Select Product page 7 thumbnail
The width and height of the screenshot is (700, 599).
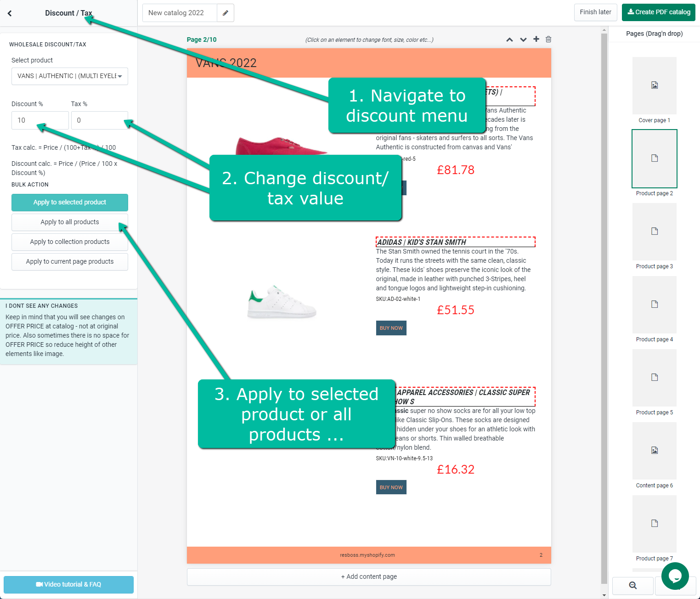654,524
